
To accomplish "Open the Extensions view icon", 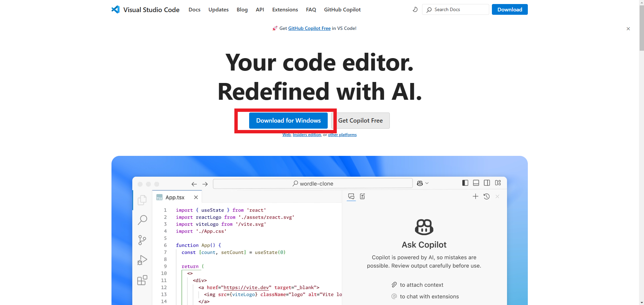I will coord(142,280).
